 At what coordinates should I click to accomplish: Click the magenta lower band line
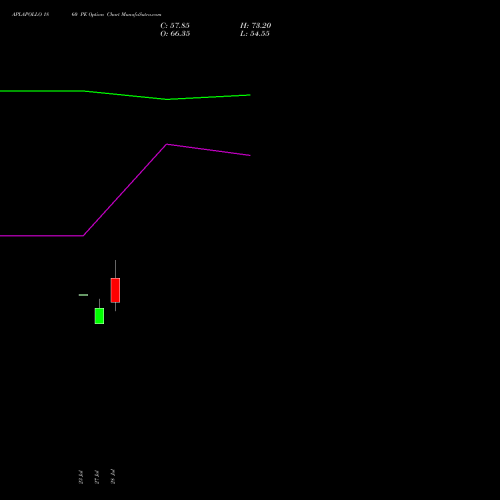(x=125, y=190)
